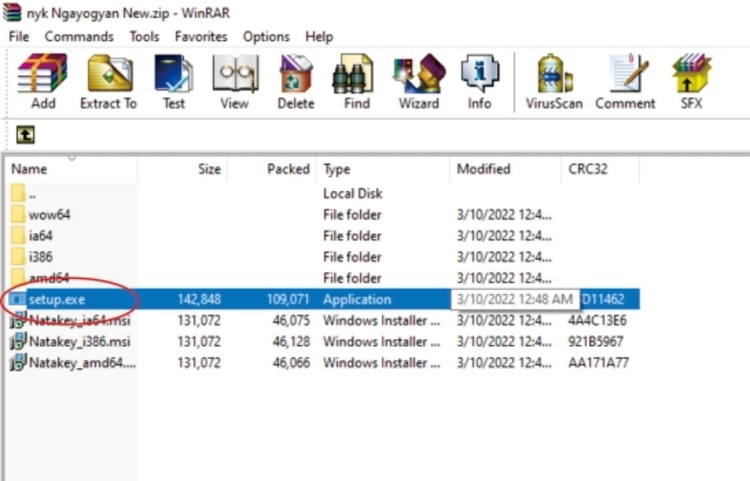This screenshot has width=750, height=481.
Task: Click the Local Disk type cell
Action: 353,193
